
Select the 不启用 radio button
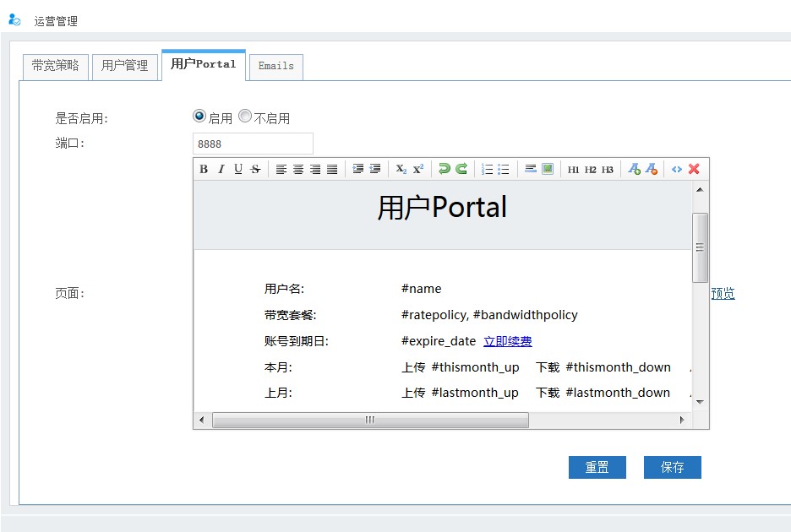coord(245,117)
